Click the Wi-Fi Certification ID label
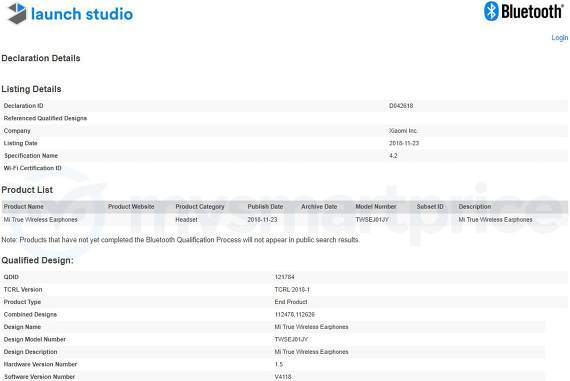 coord(32,168)
